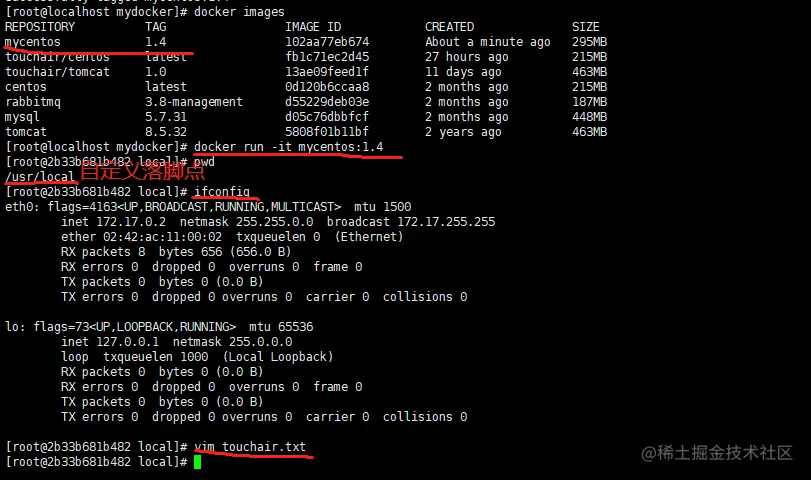
Task: Click size '448MB' in mysql row
Action: coord(589,117)
